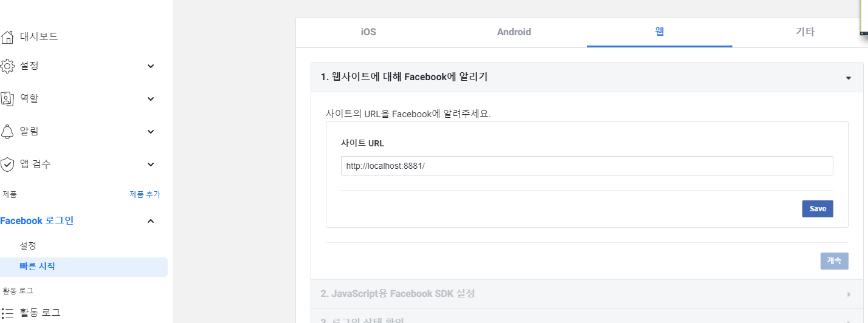Screen dimensions: 868x323
Task: Click Facebook 로그인 product heading
Action: click(x=36, y=221)
